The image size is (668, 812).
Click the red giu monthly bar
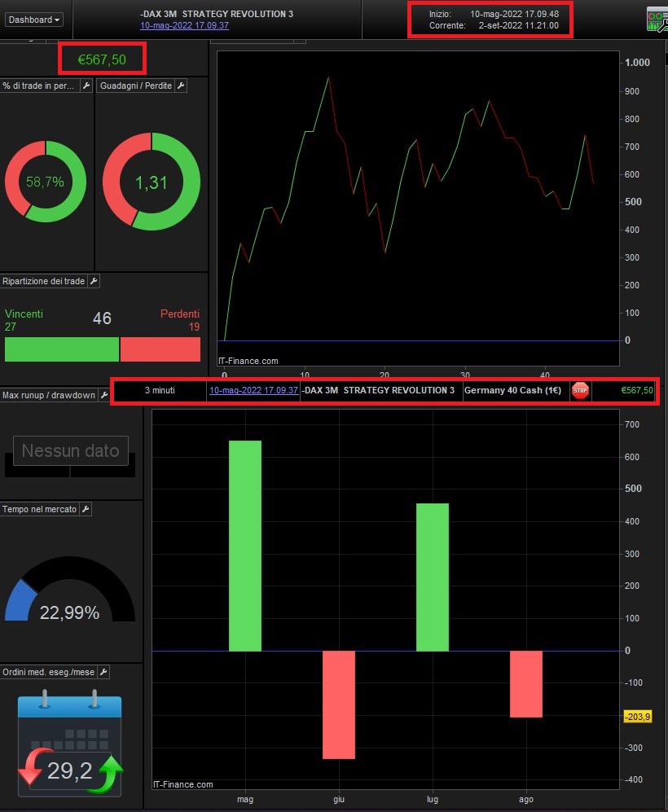pyautogui.click(x=339, y=704)
